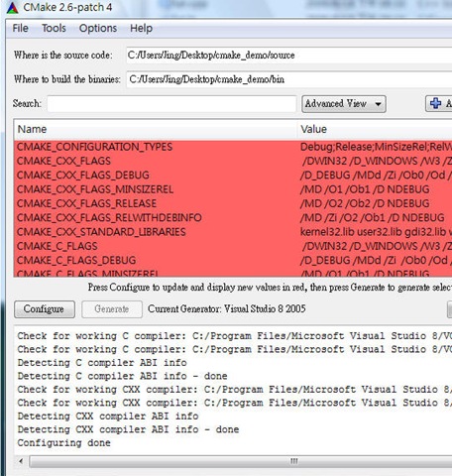Open the Options menu

point(98,28)
